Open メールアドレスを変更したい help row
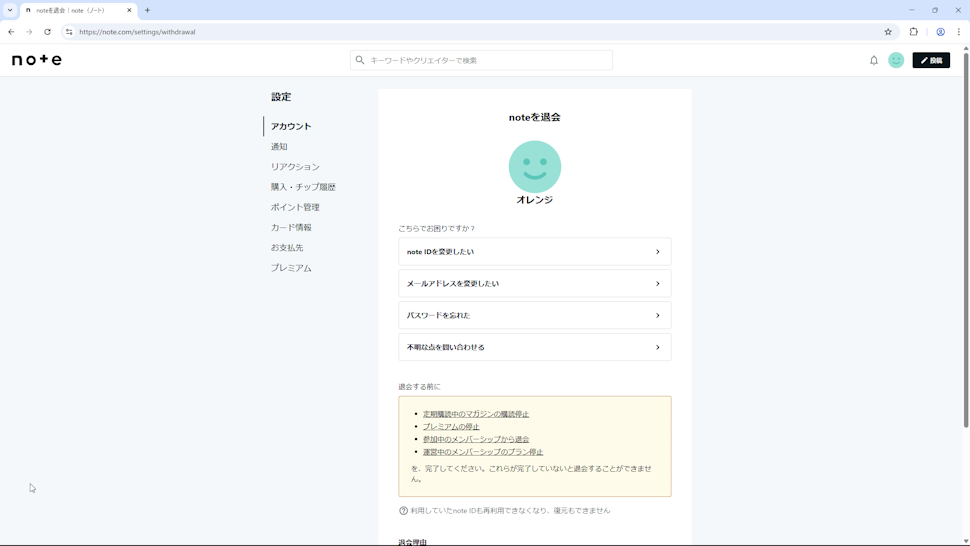 tap(534, 283)
